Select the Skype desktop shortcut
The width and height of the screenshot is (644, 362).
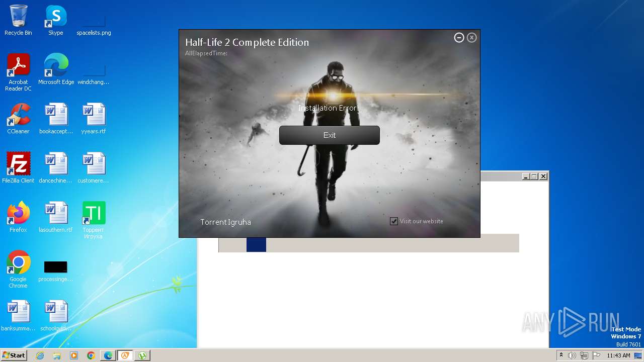[x=56, y=20]
